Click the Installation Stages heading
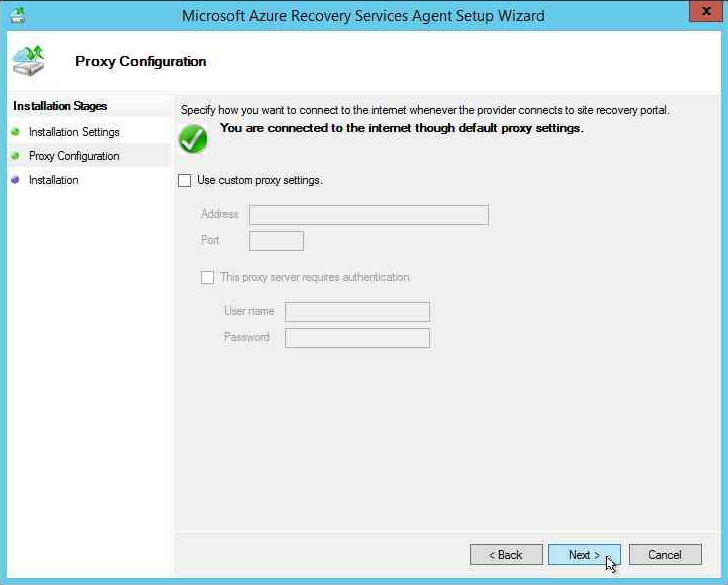Image resolution: width=728 pixels, height=585 pixels. coord(60,106)
